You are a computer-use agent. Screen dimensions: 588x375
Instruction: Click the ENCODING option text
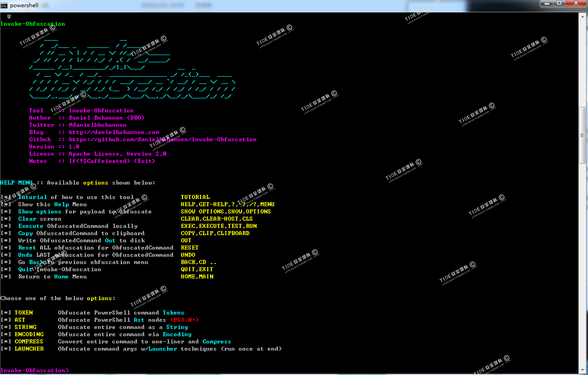click(29, 334)
